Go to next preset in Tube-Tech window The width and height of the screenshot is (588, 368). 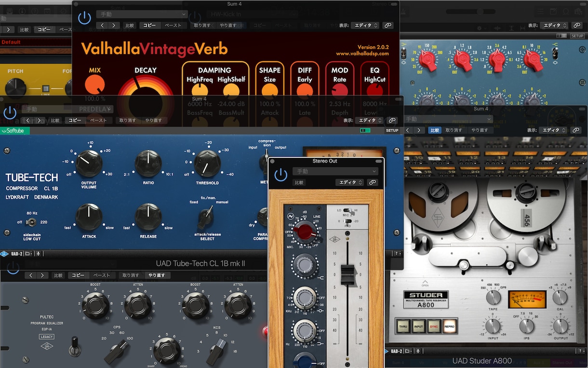40,121
